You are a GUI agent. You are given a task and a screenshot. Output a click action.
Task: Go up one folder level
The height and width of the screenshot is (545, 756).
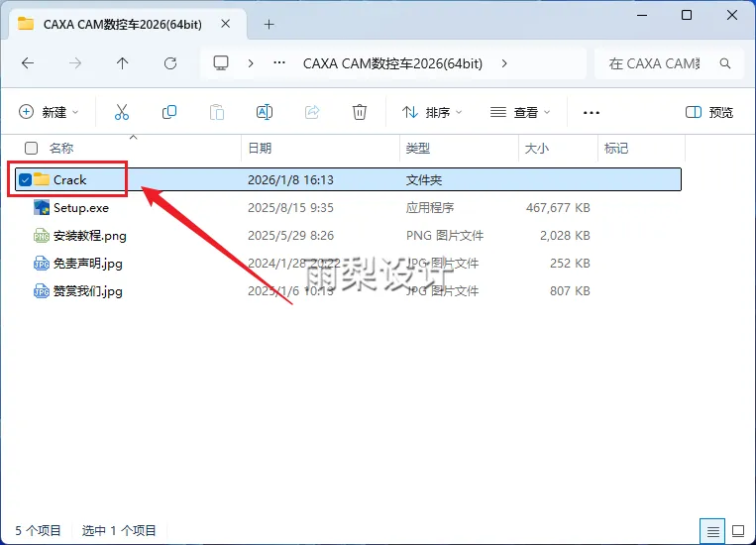pyautogui.click(x=123, y=63)
